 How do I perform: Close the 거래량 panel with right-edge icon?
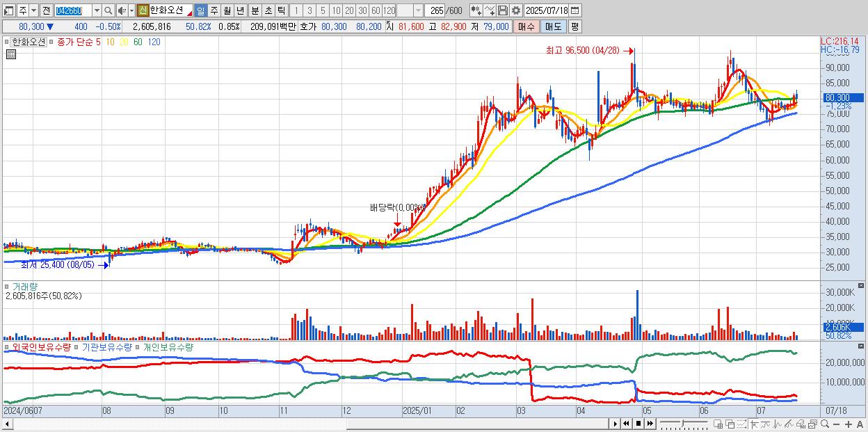tap(862, 286)
